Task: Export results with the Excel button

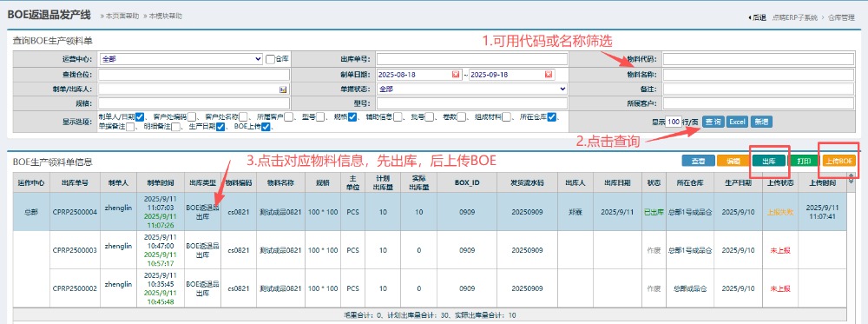Action: click(737, 122)
